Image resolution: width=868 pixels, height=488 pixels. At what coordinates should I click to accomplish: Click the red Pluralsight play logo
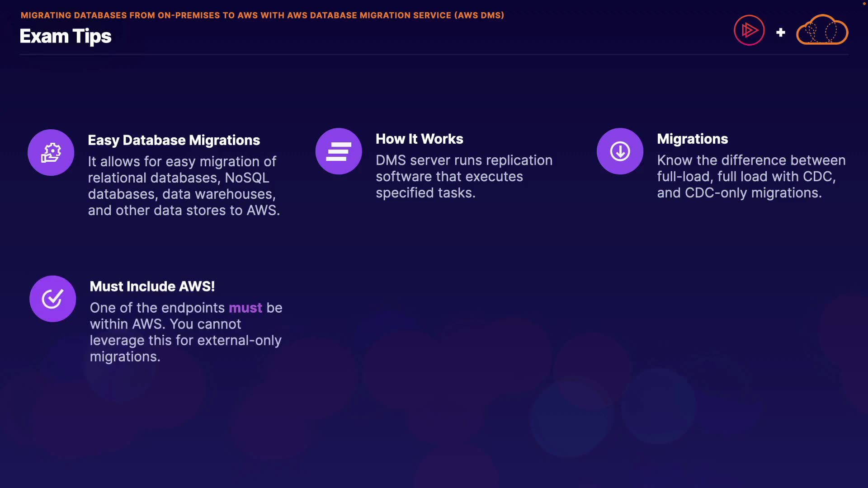pos(749,30)
